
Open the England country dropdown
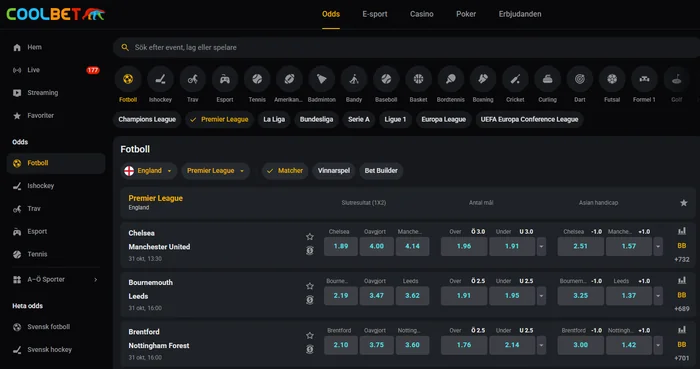click(x=149, y=170)
